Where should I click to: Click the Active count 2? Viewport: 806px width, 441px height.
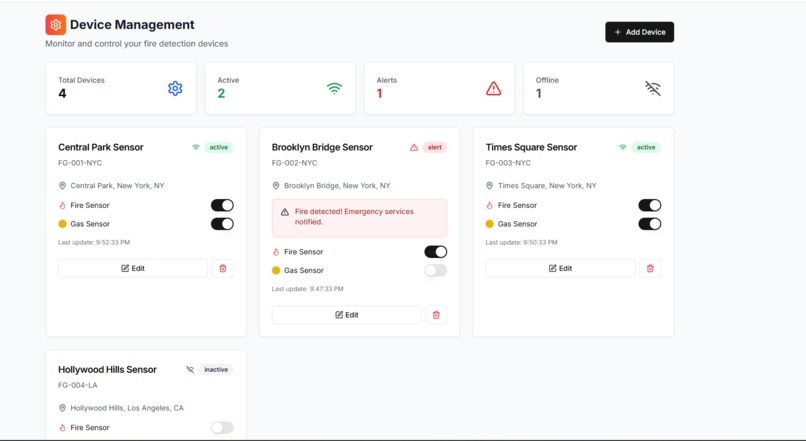click(x=221, y=94)
